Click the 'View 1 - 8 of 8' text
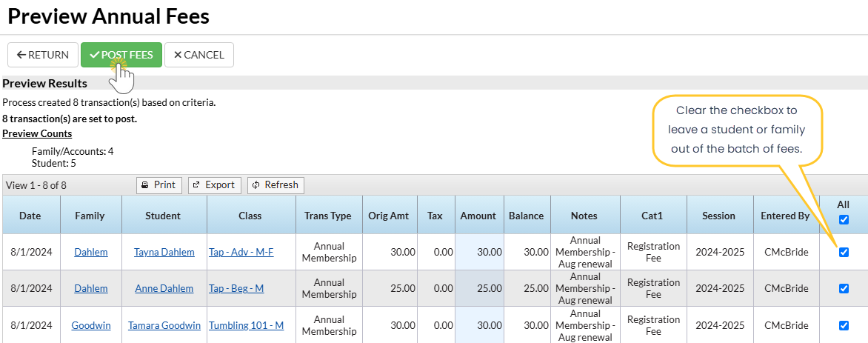The width and height of the screenshot is (868, 343). pos(36,185)
